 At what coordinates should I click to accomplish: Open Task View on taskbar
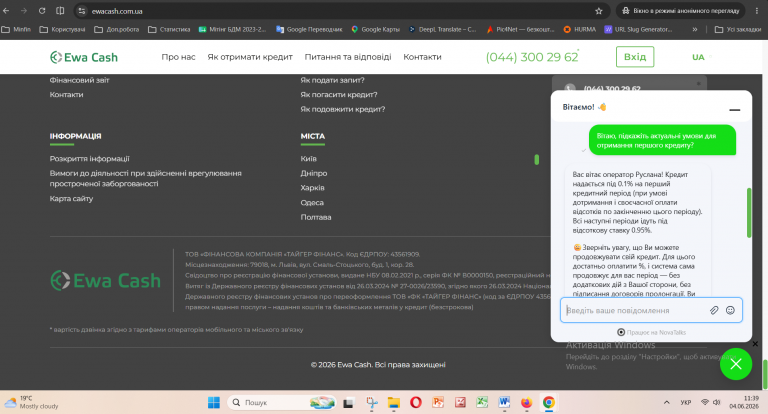click(348, 402)
